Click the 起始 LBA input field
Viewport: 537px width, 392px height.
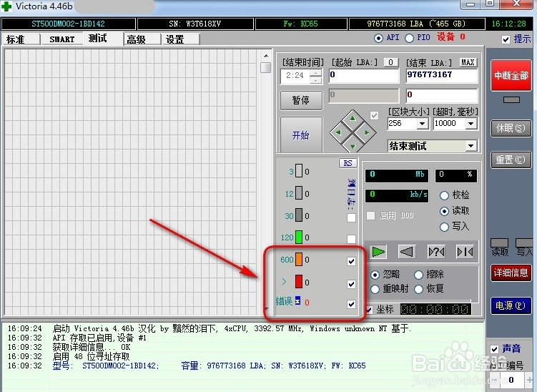(364, 75)
